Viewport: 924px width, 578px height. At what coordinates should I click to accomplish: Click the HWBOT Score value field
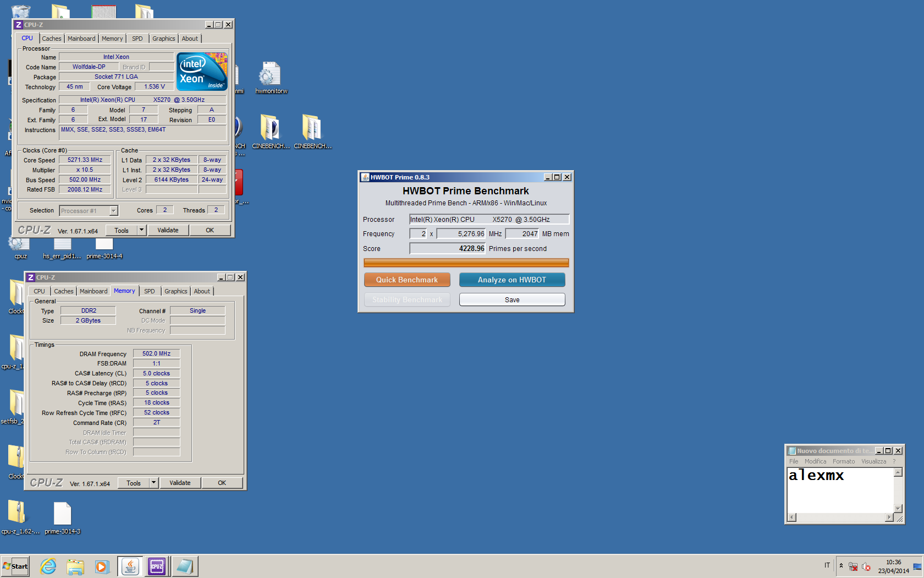448,248
